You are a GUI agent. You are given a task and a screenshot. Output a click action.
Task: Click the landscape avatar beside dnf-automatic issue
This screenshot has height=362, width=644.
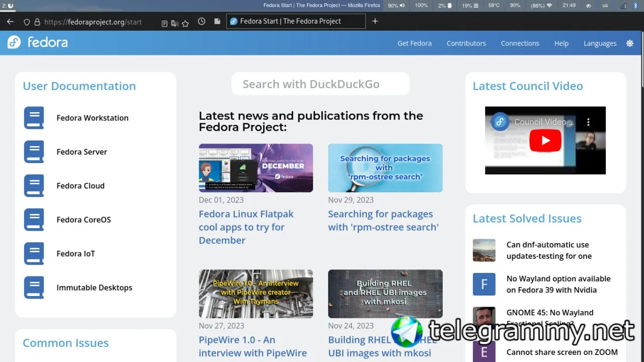[484, 250]
